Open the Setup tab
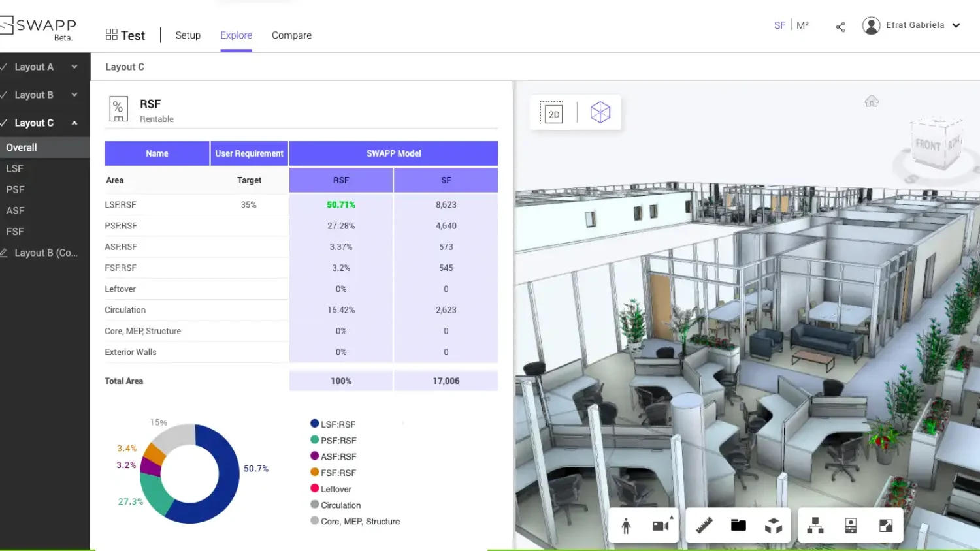Screen dimensions: 980x551 tap(188, 35)
